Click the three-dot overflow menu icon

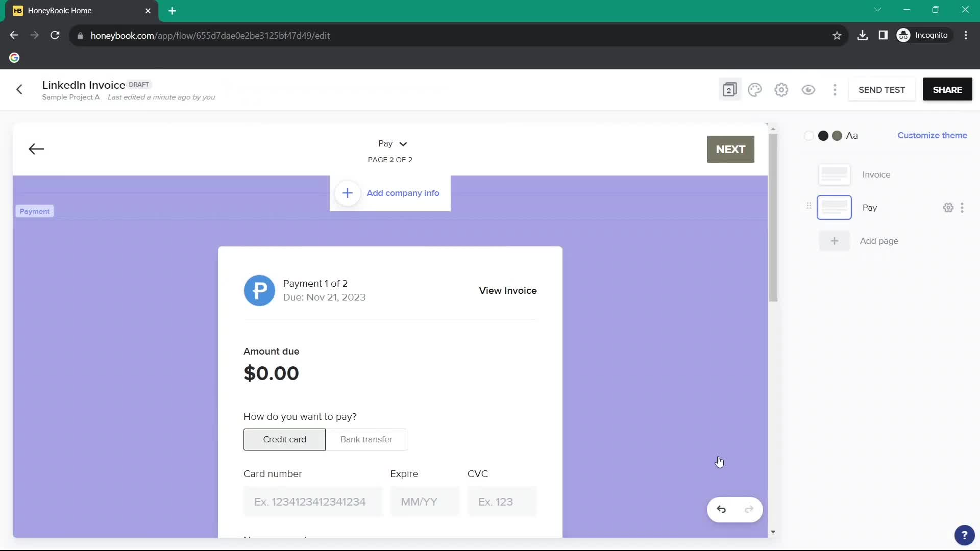tap(836, 89)
